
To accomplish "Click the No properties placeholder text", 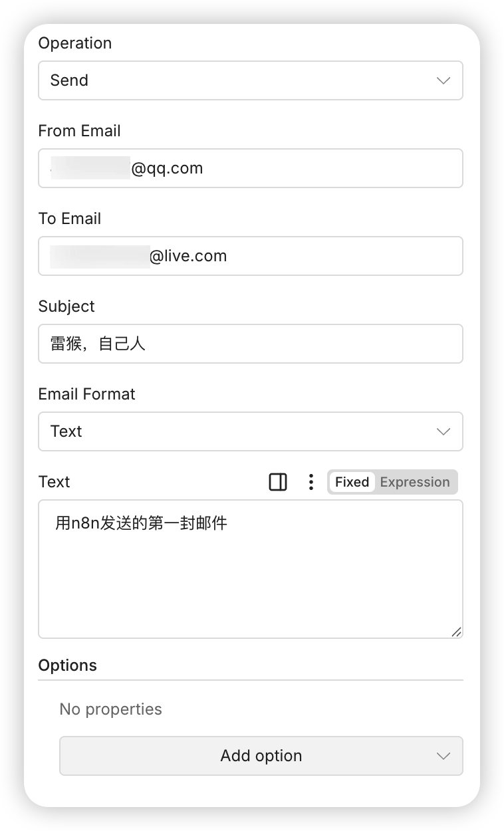I will point(111,709).
